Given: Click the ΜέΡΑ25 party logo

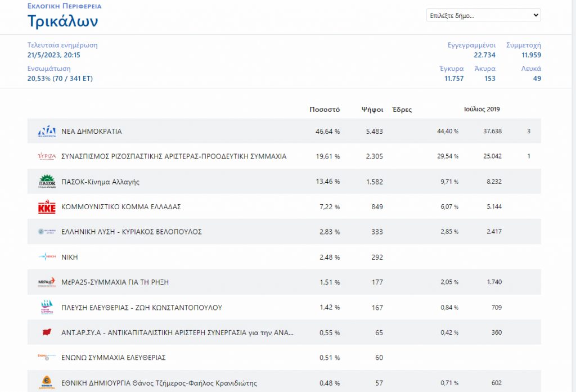Looking at the screenshot, I should [46, 282].
